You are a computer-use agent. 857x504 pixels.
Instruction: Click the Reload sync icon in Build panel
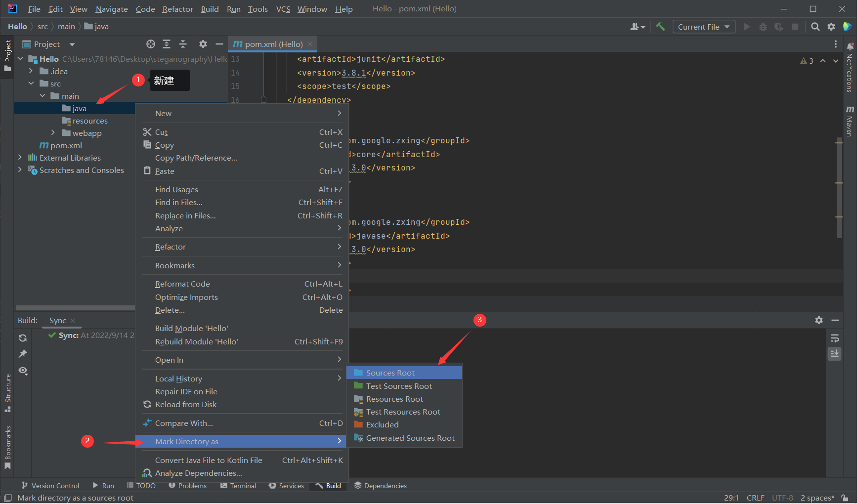23,338
